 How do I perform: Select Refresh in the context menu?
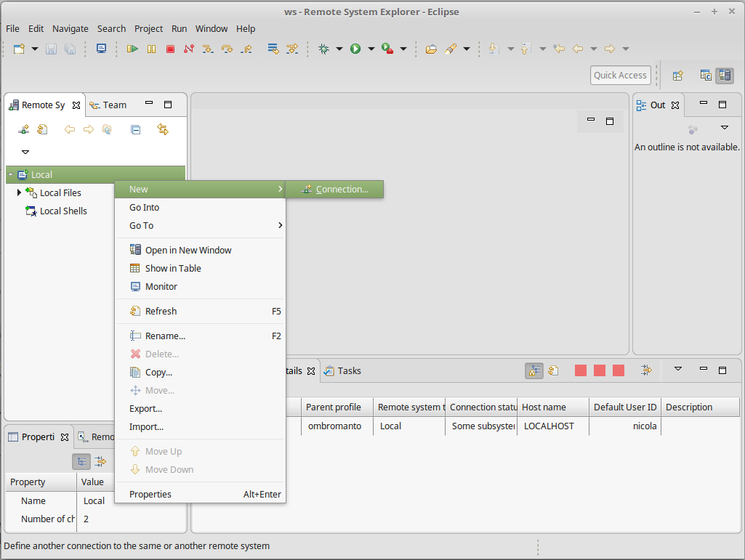click(200, 311)
